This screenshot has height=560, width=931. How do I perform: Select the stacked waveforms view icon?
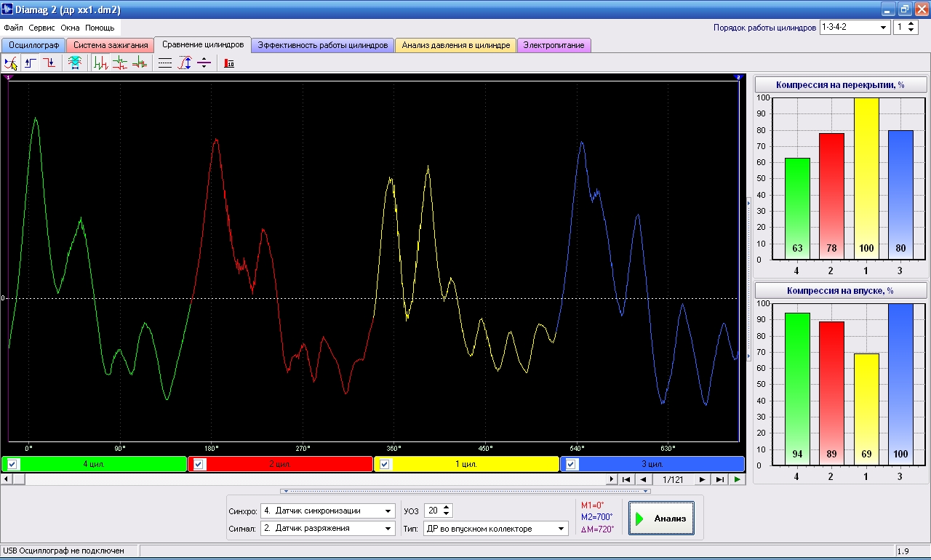(x=120, y=63)
